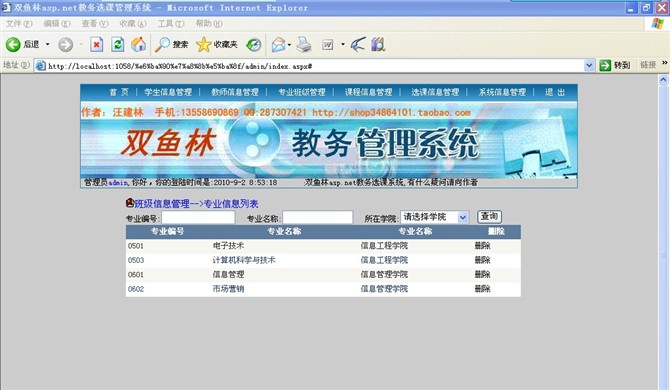
Task: Click the Forward arrow button
Action: [x=65, y=44]
